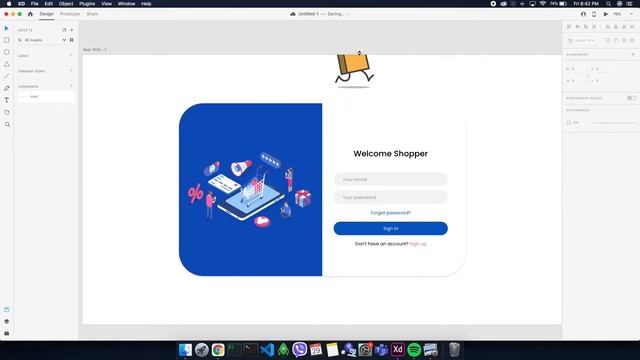The height and width of the screenshot is (360, 640).
Task: Add a component with the Components plus
Action: click(71, 86)
